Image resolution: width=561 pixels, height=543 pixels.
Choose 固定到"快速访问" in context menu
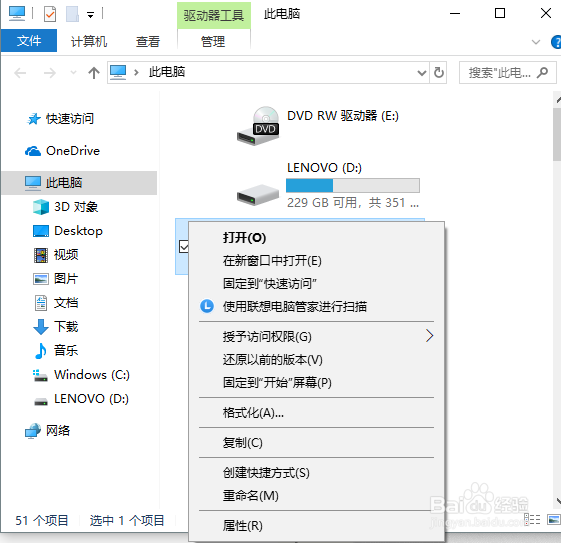pyautogui.click(x=316, y=284)
